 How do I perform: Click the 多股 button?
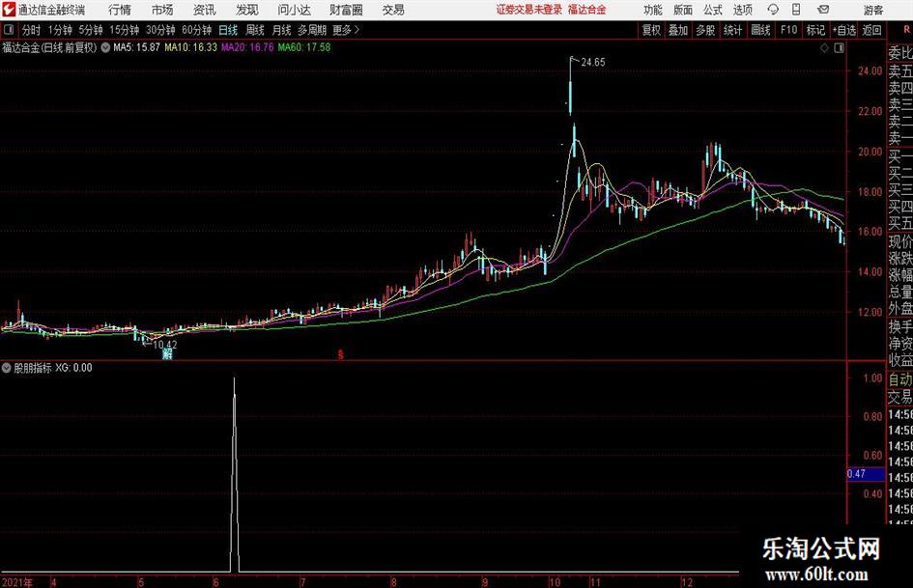705,30
